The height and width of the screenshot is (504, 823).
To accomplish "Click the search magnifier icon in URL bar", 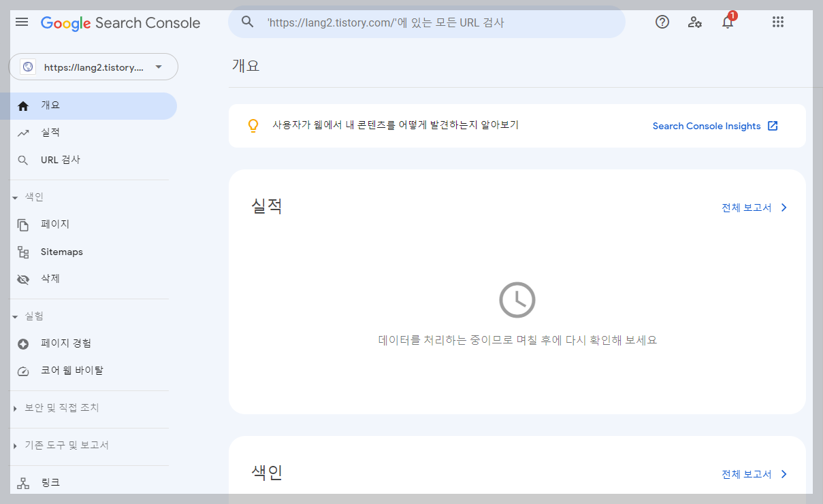I will pos(248,22).
